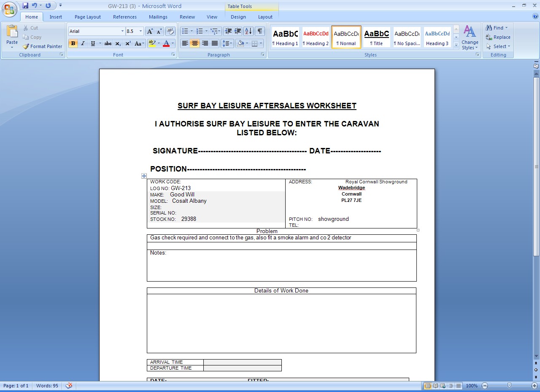This screenshot has height=392, width=540.
Task: Open the Change Case dropdown
Action: pyautogui.click(x=139, y=43)
